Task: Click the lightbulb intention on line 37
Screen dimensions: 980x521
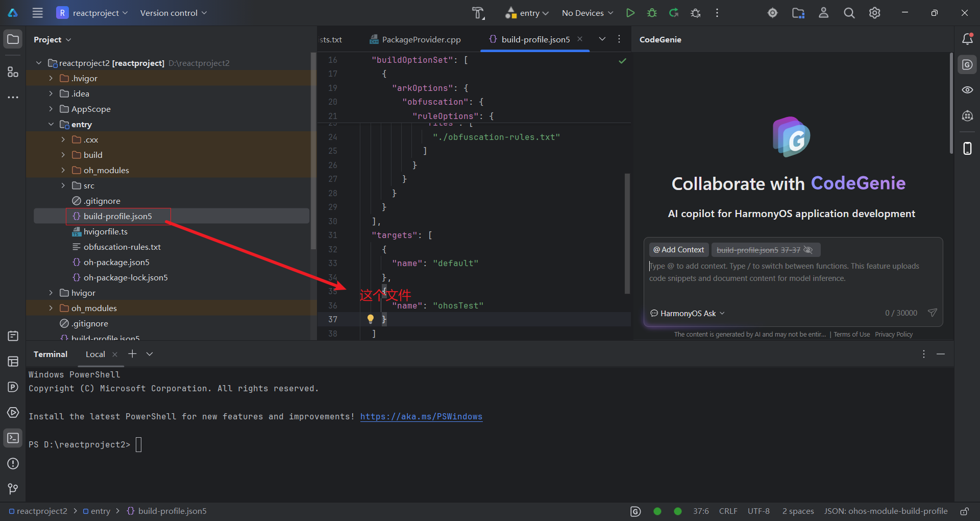Action: pos(371,319)
